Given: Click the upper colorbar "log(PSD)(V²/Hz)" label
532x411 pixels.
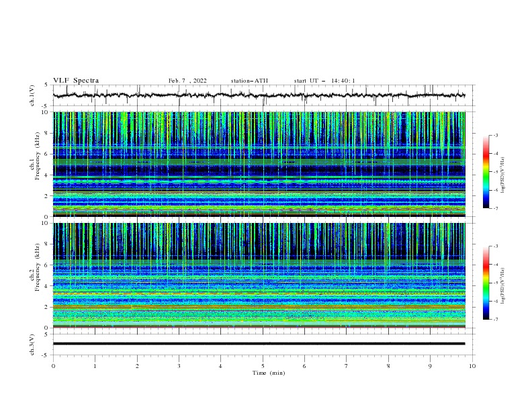Looking at the screenshot, I should point(503,175).
